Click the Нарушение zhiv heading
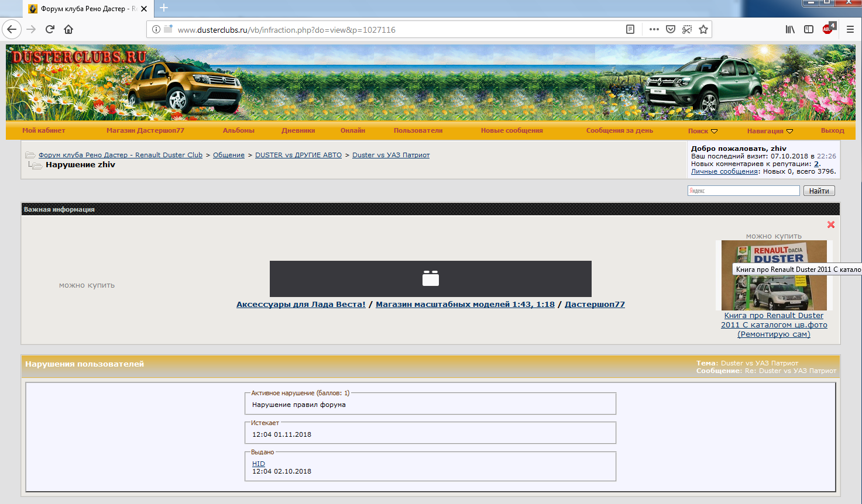862x504 pixels. pyautogui.click(x=80, y=165)
